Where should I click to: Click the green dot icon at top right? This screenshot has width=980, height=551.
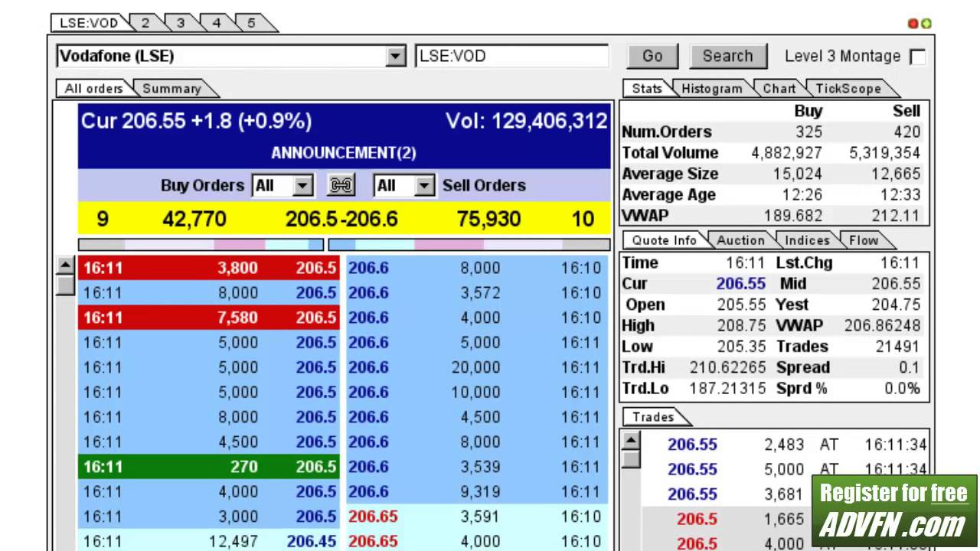click(926, 24)
